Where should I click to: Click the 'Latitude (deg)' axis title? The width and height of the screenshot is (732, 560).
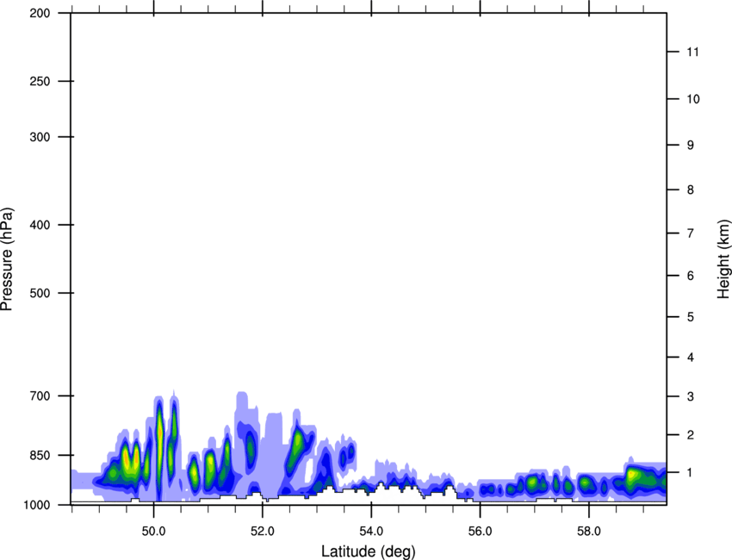point(368,551)
